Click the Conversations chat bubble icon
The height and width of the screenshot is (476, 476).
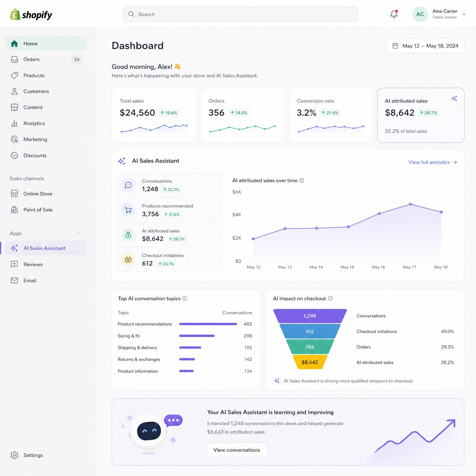point(128,185)
